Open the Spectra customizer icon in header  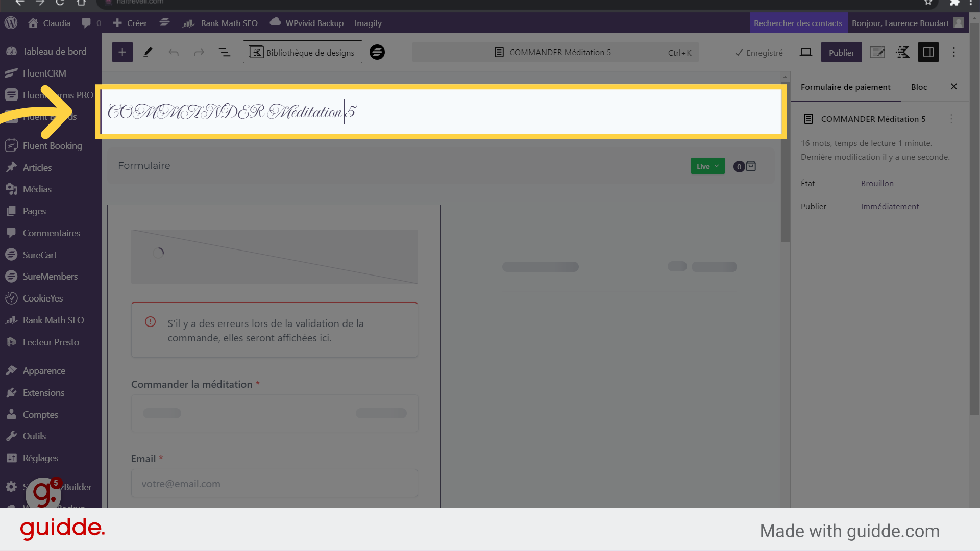coord(903,52)
